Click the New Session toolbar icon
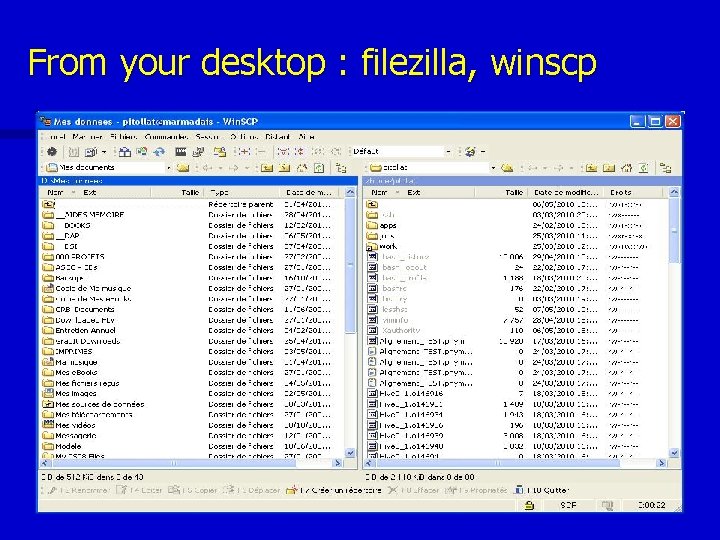 pos(220,152)
